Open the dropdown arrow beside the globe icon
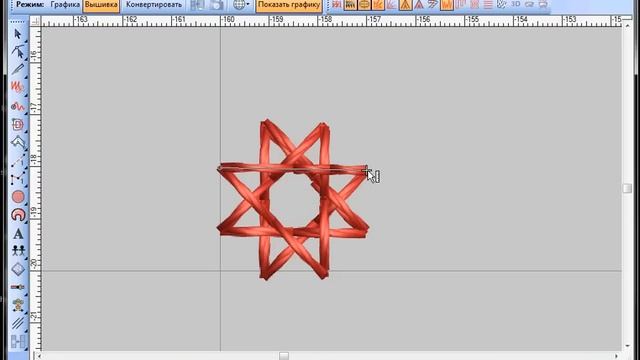640x360 pixels. click(248, 4)
